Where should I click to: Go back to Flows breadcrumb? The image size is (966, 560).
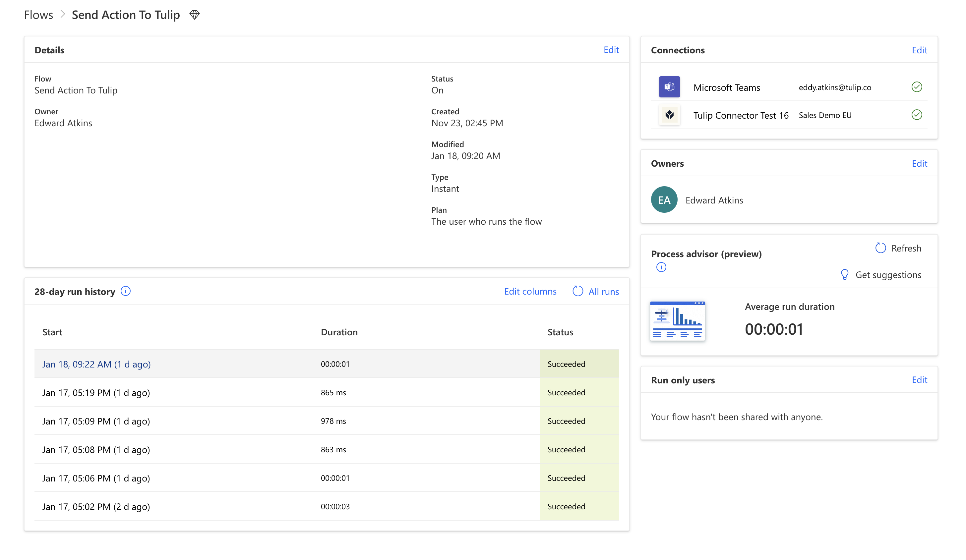coord(38,15)
